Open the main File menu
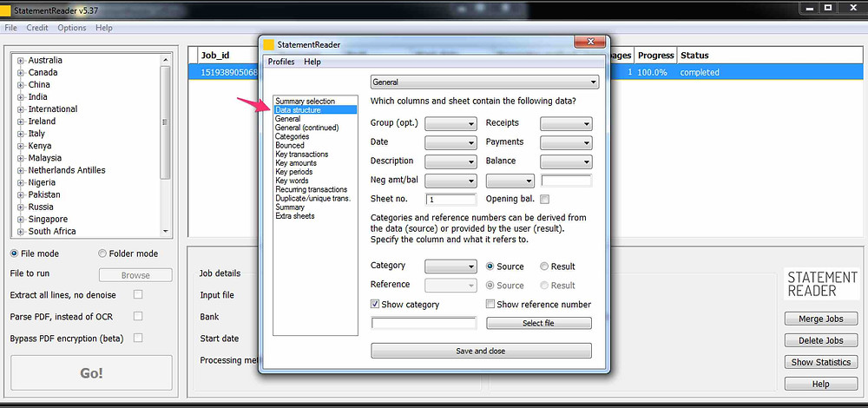This screenshot has width=868, height=408. pos(10,28)
